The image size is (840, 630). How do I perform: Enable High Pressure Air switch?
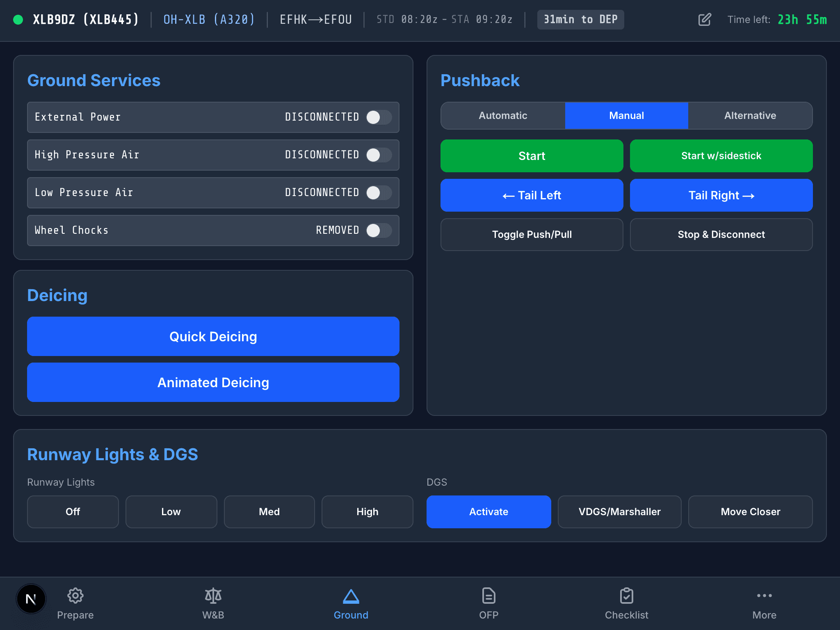pyautogui.click(x=379, y=155)
